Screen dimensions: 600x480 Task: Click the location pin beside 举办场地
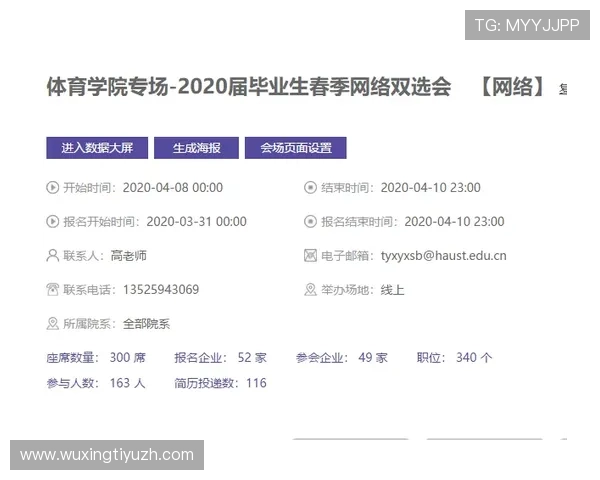[x=310, y=290]
